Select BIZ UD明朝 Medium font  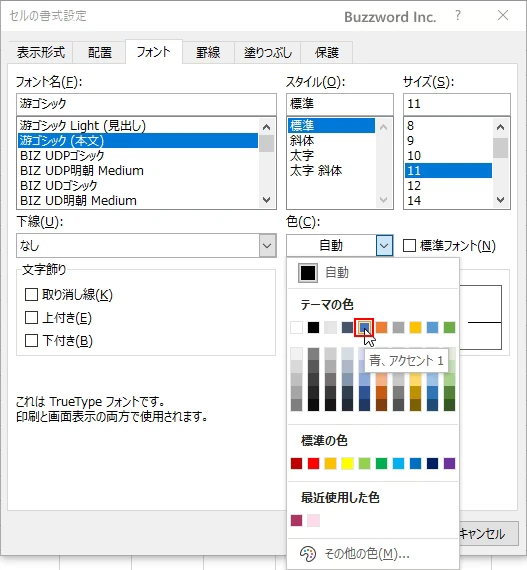point(138,200)
